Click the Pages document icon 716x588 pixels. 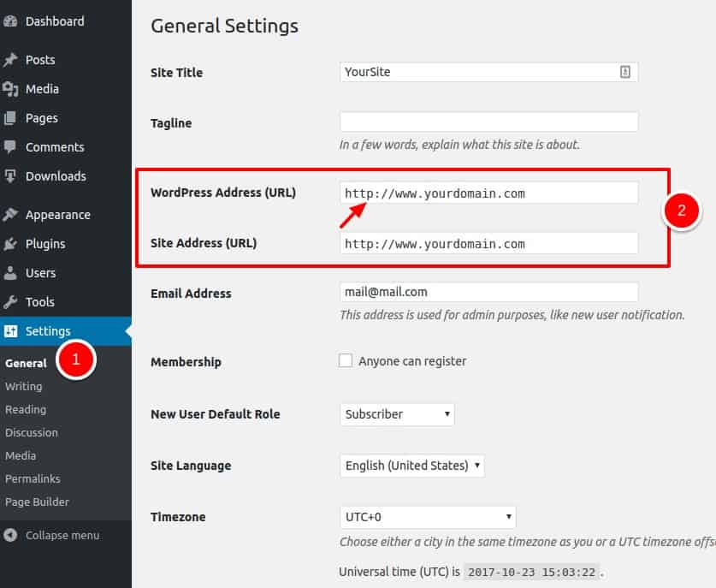coord(10,118)
